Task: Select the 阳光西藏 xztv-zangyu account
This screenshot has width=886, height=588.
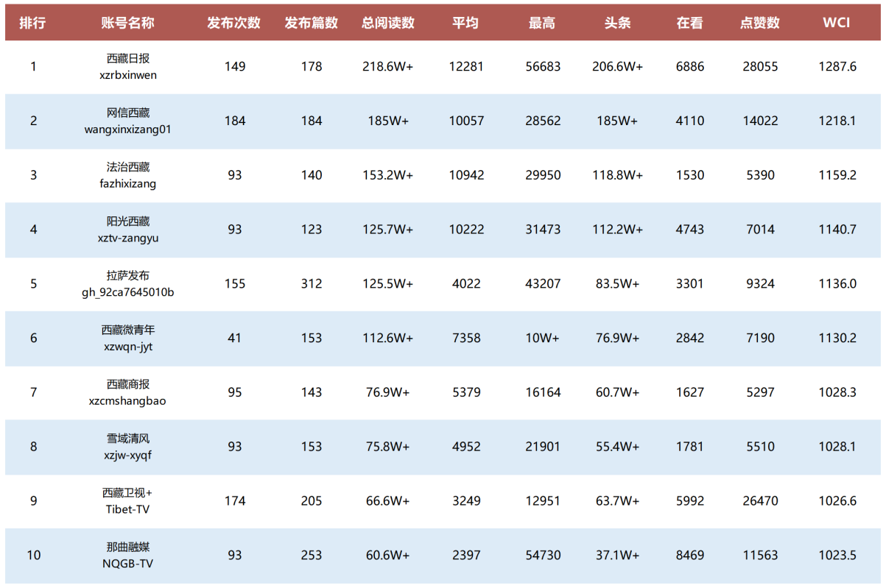Action: (x=128, y=229)
